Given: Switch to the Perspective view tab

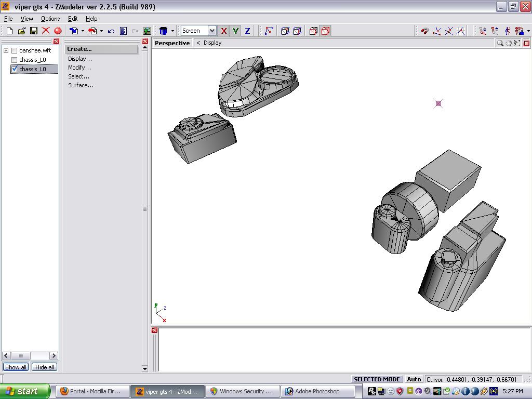Looking at the screenshot, I should point(172,43).
